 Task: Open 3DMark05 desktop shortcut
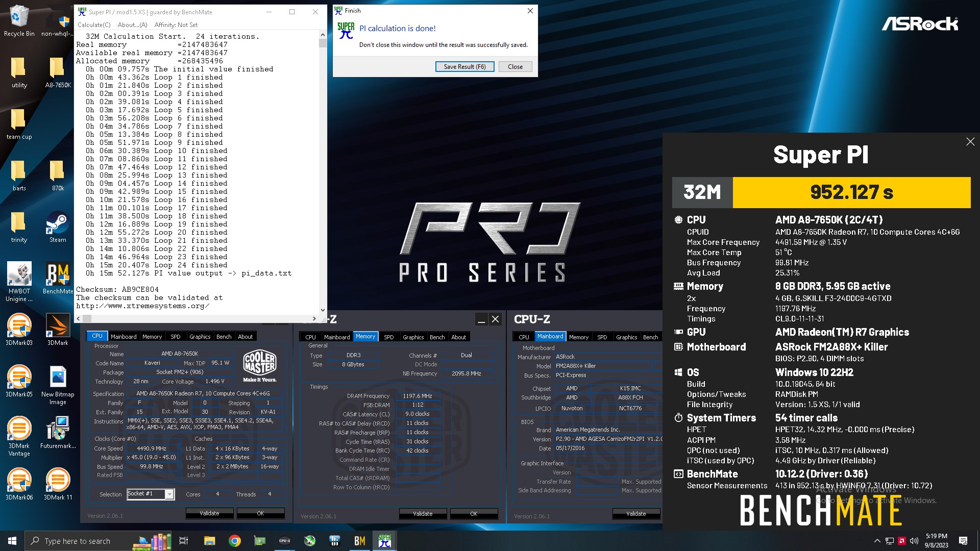click(x=19, y=382)
